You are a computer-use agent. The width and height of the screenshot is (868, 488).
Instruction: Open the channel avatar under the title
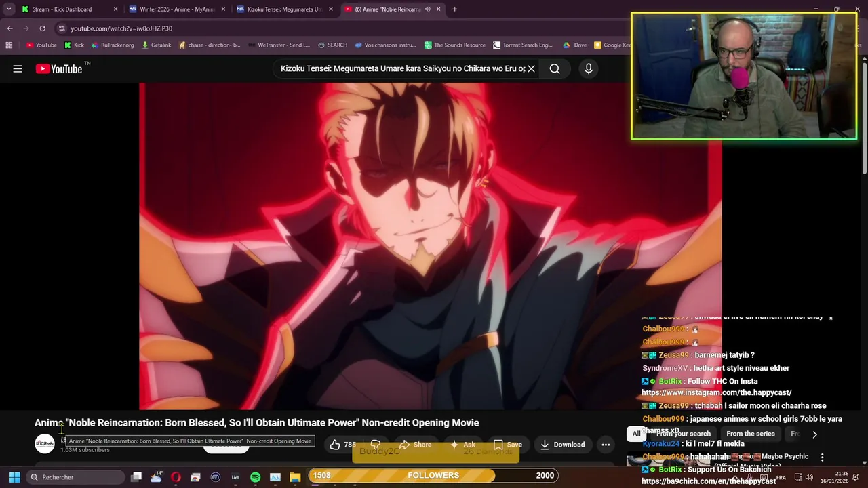[45, 444]
